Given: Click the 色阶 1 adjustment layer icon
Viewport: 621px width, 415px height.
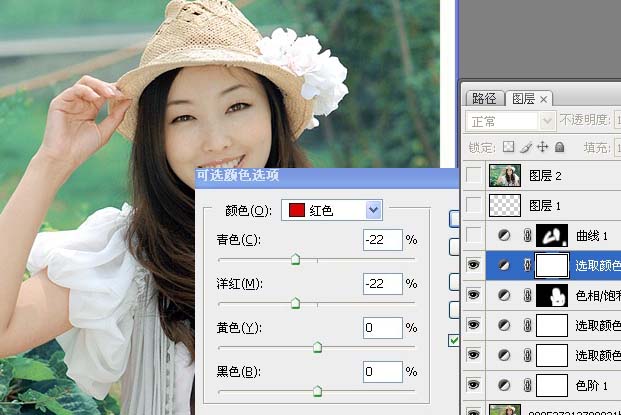Looking at the screenshot, I should [503, 384].
